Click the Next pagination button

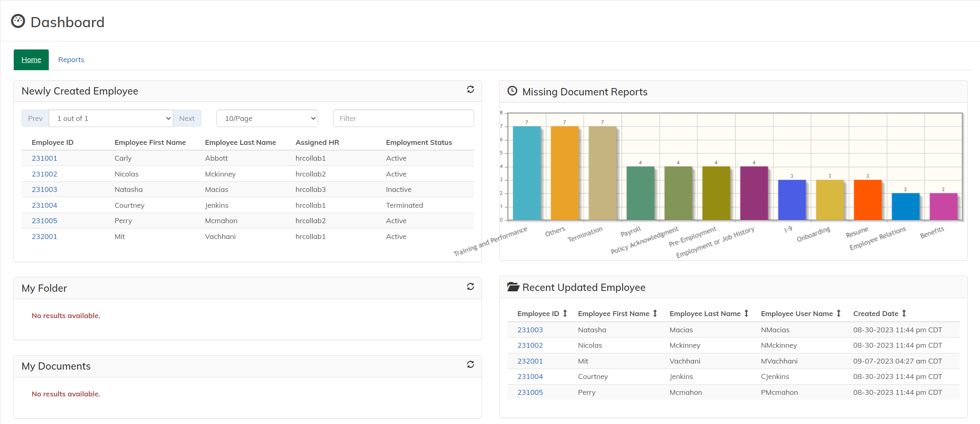(x=187, y=118)
